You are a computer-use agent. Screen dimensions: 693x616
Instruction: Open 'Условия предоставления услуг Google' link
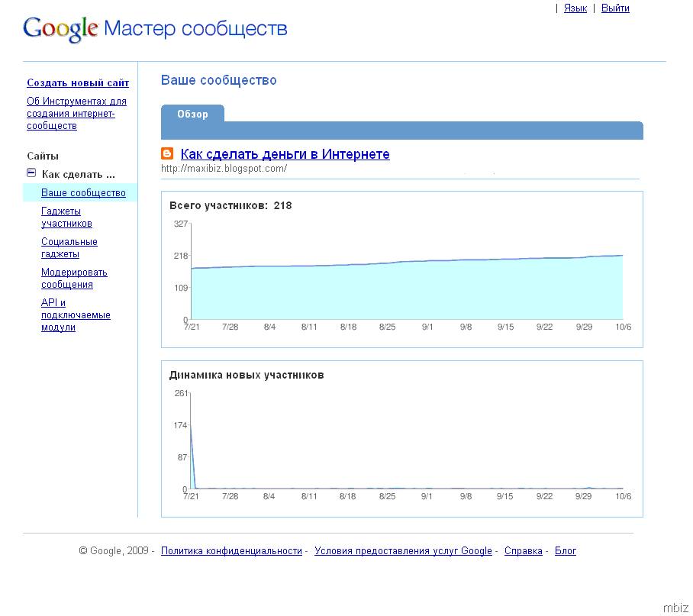click(403, 550)
